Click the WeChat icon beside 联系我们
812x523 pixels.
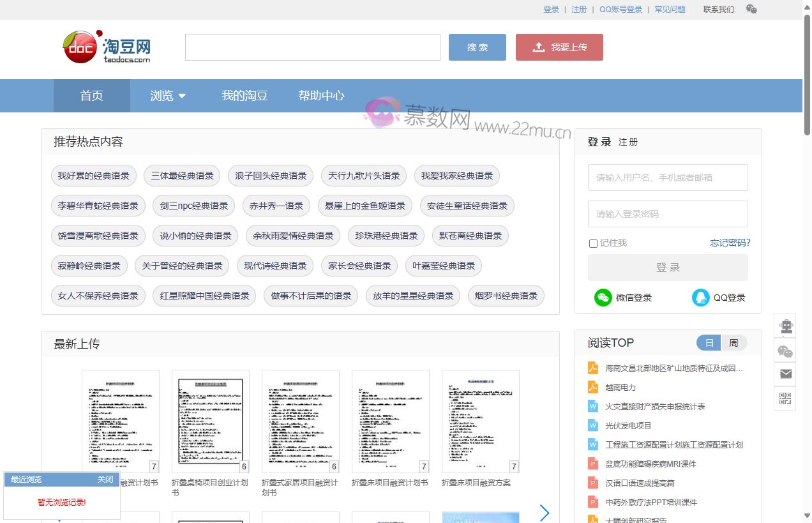[751, 9]
